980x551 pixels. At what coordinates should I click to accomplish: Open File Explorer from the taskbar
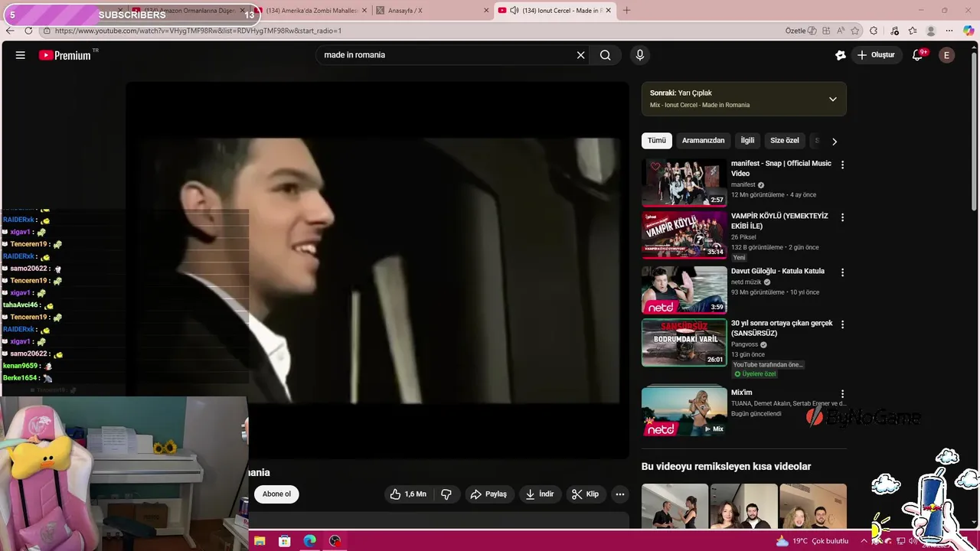click(260, 541)
